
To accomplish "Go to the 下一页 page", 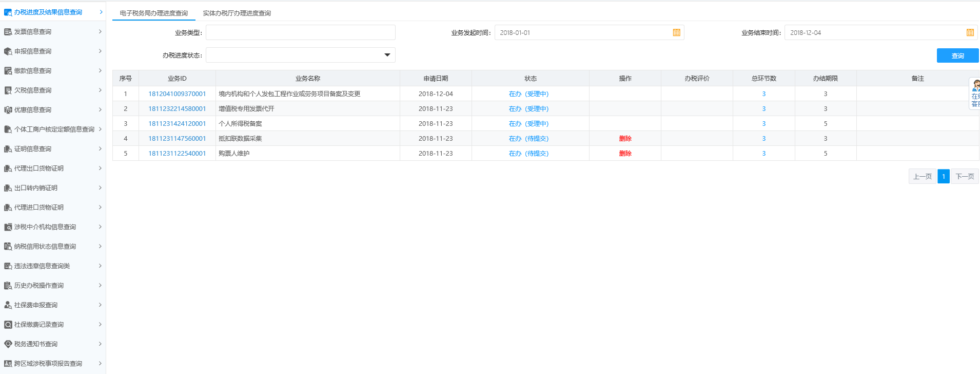I will tap(965, 176).
